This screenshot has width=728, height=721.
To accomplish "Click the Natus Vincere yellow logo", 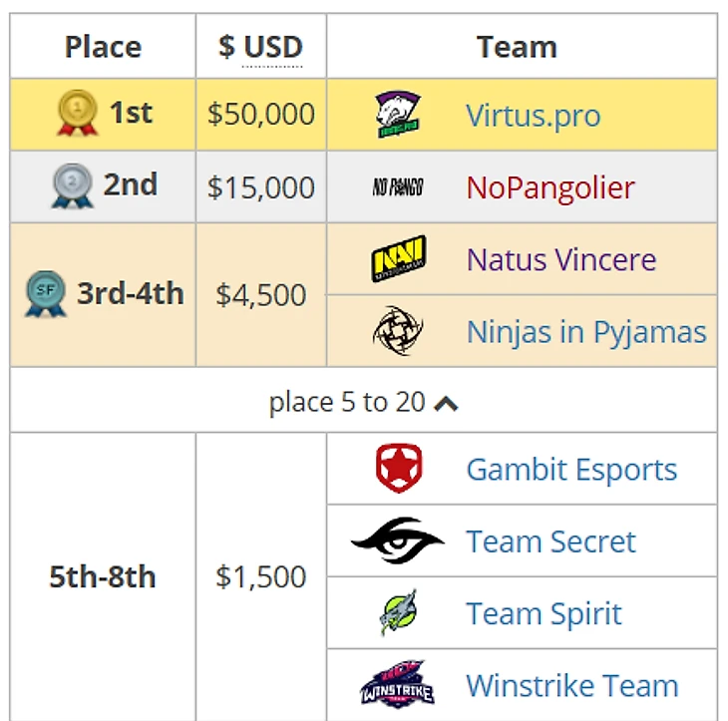I will [x=398, y=259].
